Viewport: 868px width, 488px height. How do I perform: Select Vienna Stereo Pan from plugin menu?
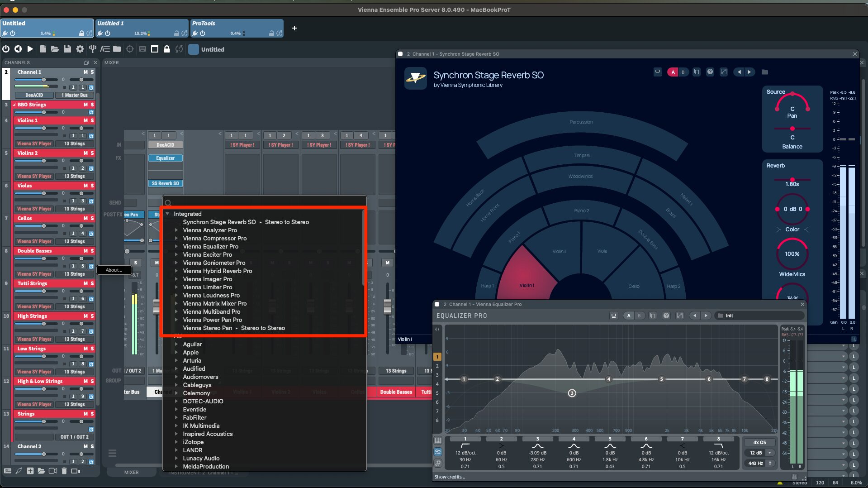207,328
